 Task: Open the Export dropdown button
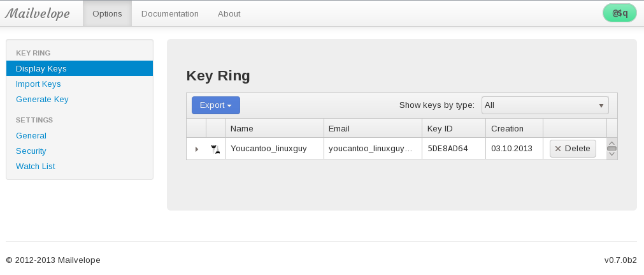coord(215,105)
